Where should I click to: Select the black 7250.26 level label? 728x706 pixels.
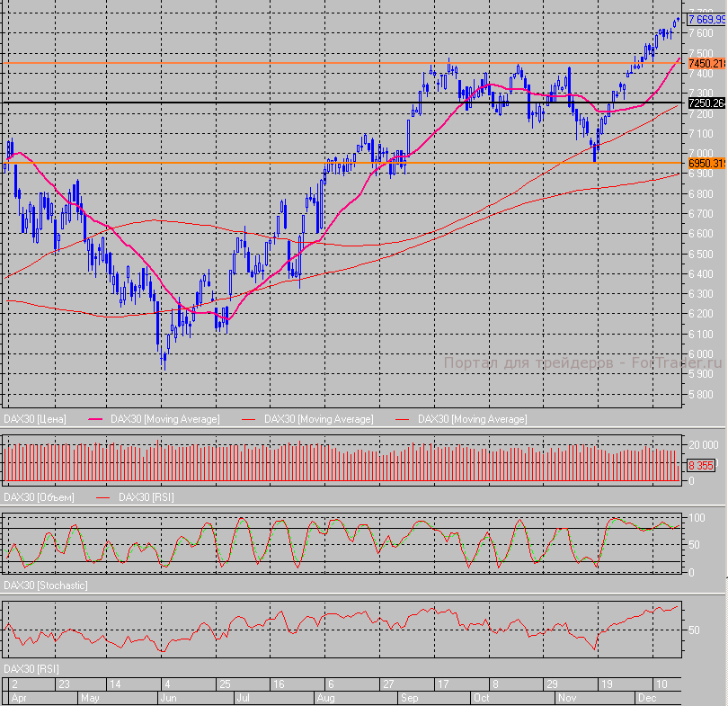[x=706, y=103]
